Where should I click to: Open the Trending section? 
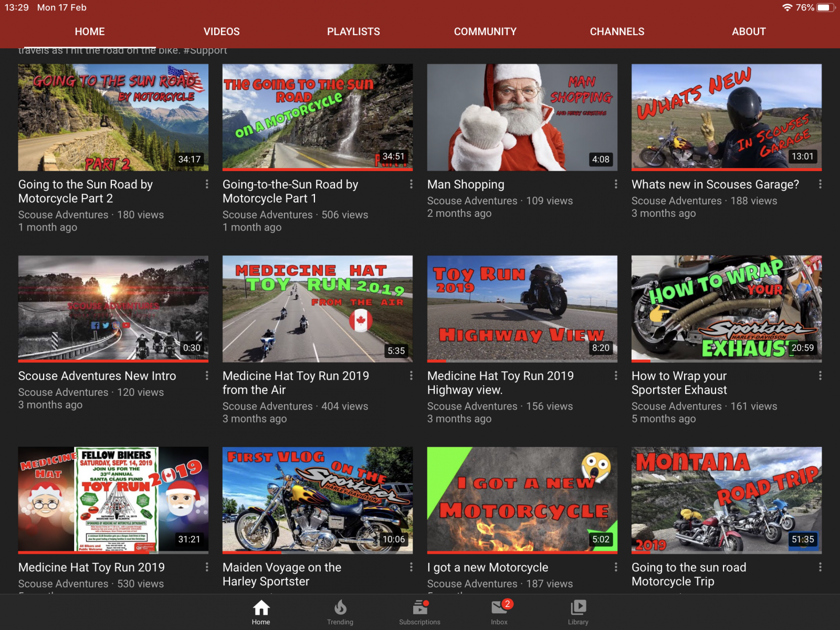coord(340,612)
